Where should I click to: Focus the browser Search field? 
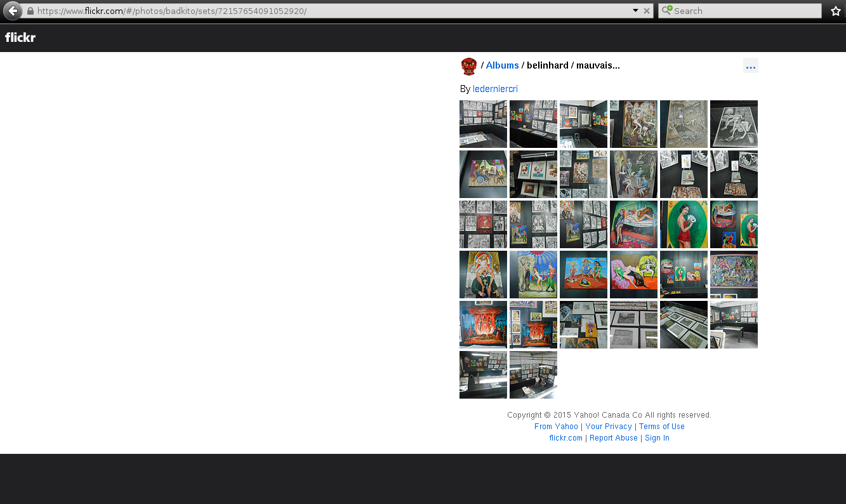click(x=740, y=11)
